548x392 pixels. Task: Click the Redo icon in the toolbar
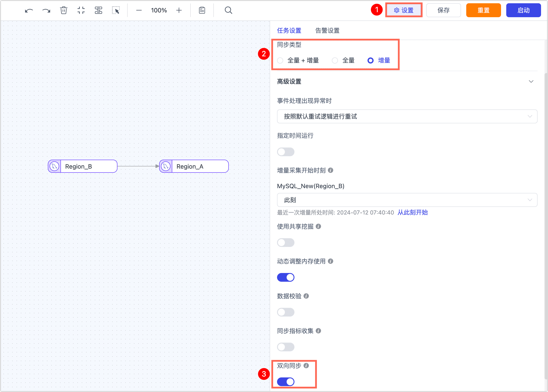click(46, 10)
